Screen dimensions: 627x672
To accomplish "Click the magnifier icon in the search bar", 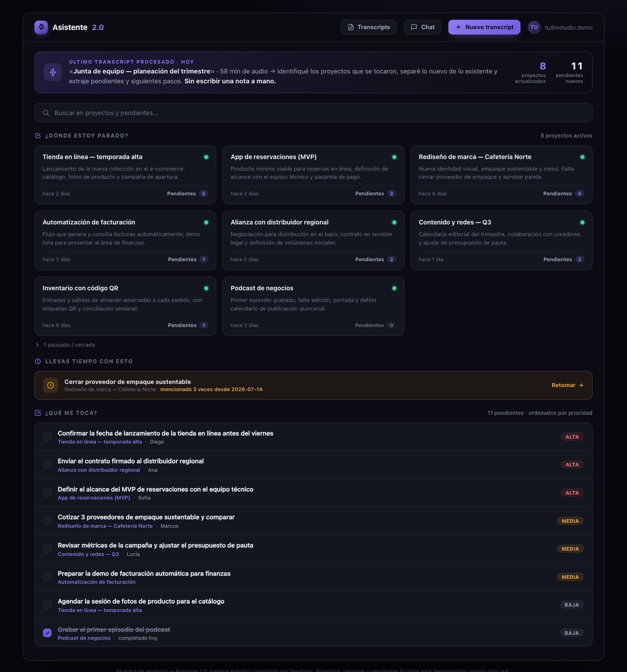I will [46, 113].
